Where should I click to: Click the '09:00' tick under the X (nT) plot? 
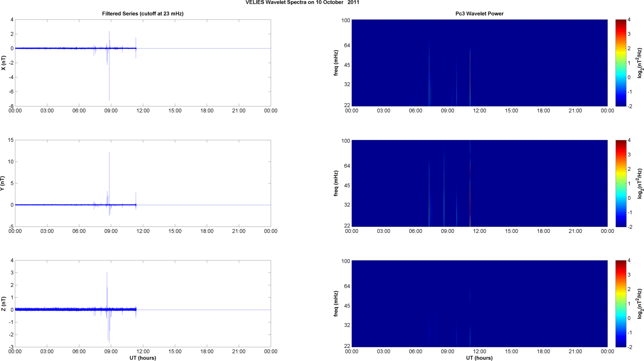111,111
